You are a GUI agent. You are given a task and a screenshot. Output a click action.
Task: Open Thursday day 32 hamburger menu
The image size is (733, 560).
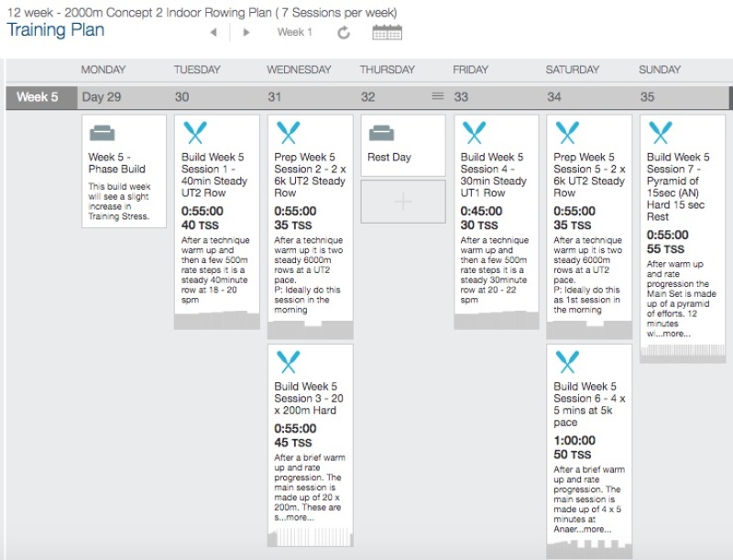(437, 96)
